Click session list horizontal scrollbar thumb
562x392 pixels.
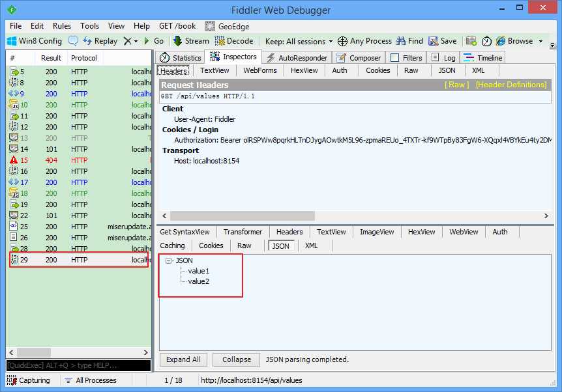pos(34,353)
